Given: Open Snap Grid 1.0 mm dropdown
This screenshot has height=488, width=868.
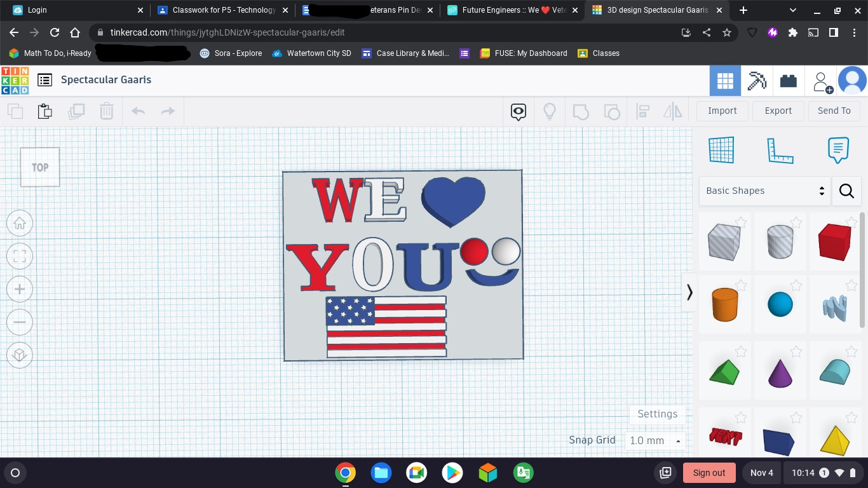Looking at the screenshot, I should (655, 440).
